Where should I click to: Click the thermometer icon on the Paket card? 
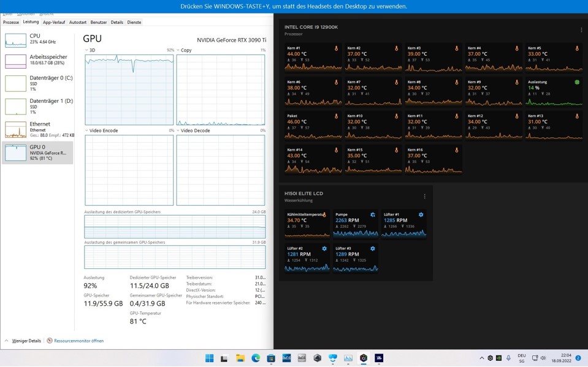336,116
